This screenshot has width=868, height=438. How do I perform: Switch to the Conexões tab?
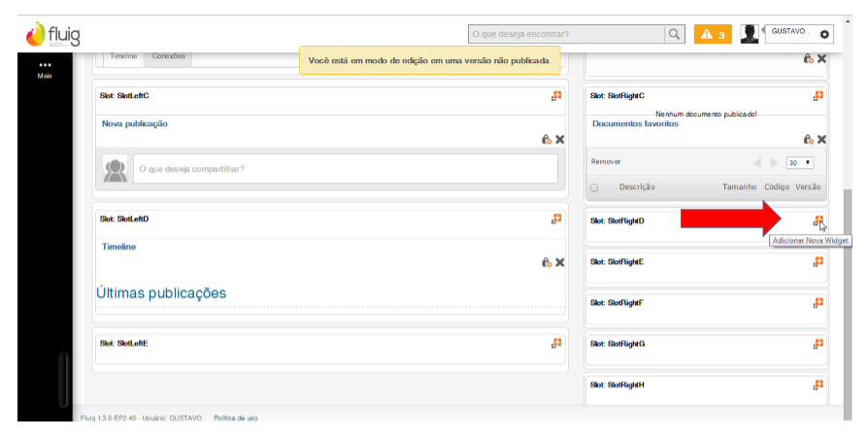tap(168, 56)
